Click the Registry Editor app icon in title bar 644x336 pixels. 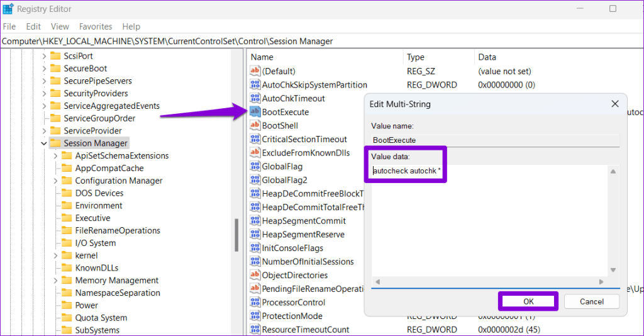click(8, 9)
